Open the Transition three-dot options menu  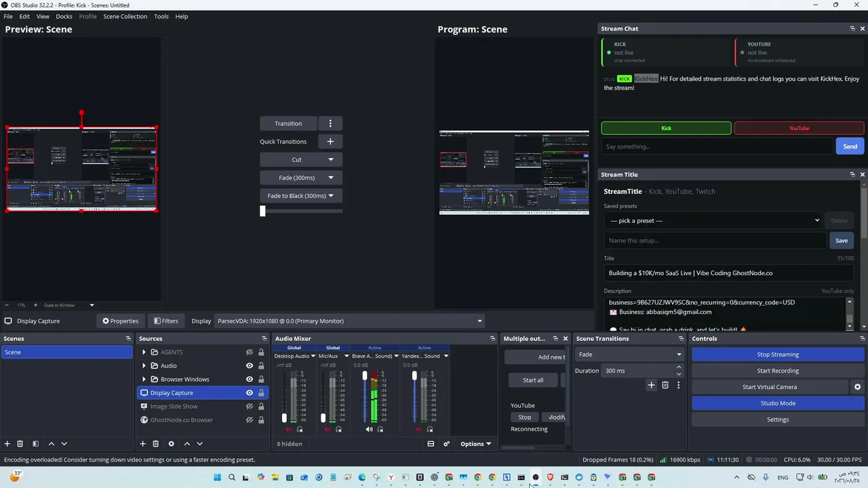coord(330,123)
